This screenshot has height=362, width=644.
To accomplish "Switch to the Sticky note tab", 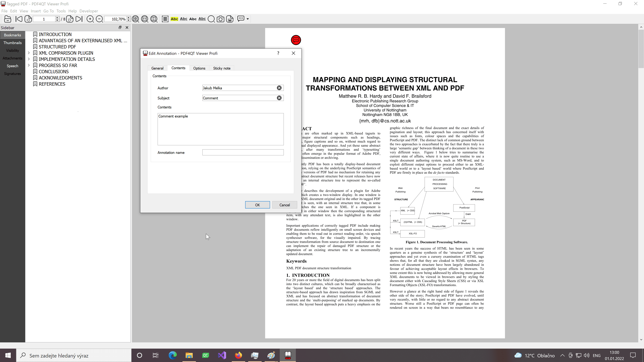I will pyautogui.click(x=222, y=68).
